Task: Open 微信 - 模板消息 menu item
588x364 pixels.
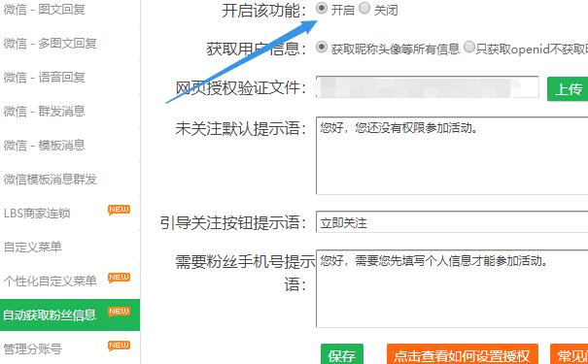Action: (45, 145)
